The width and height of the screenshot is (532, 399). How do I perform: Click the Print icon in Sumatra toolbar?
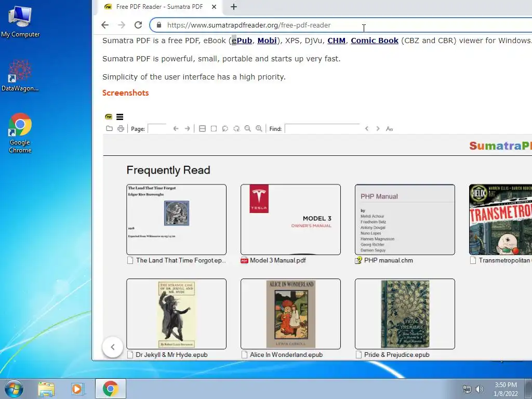pos(121,129)
